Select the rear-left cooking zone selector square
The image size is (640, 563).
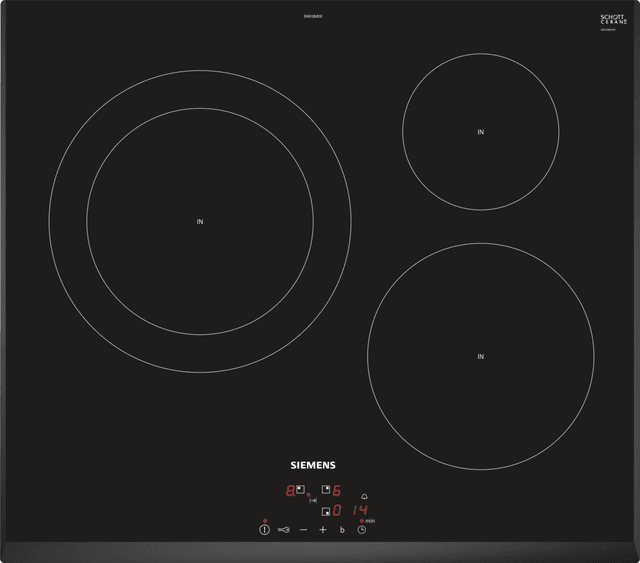click(x=300, y=489)
